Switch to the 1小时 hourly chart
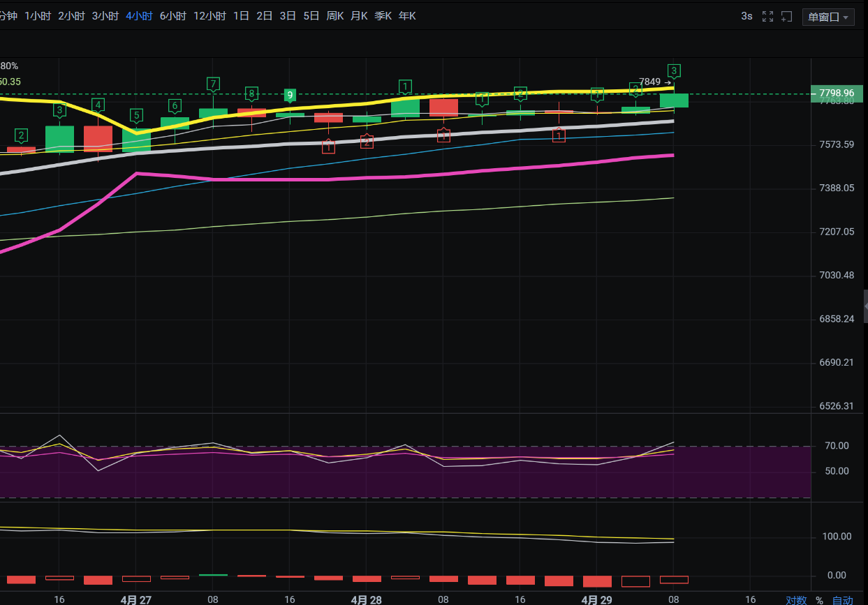Screen dimensions: 868x605 pyautogui.click(x=38, y=15)
